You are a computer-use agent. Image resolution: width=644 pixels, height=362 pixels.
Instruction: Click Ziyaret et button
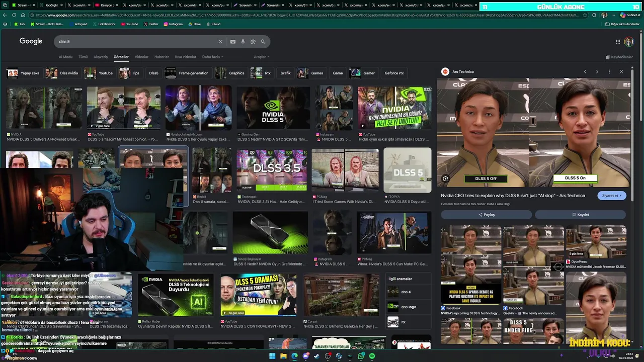pyautogui.click(x=612, y=196)
